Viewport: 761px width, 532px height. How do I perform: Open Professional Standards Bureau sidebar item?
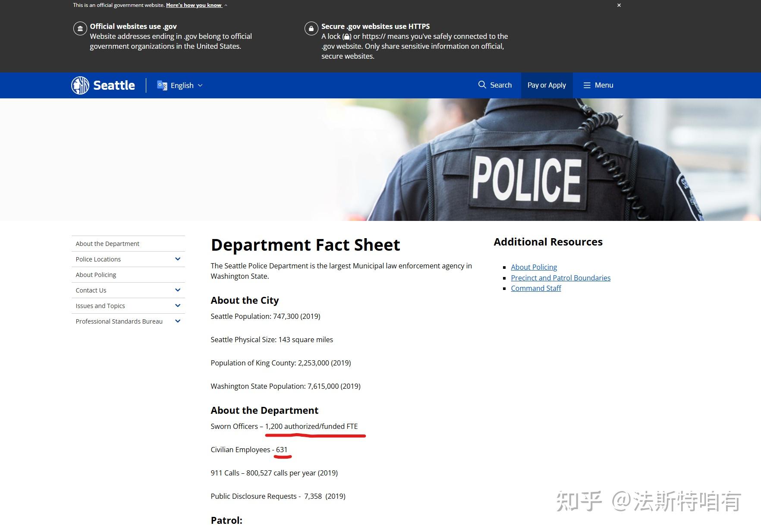click(x=119, y=321)
